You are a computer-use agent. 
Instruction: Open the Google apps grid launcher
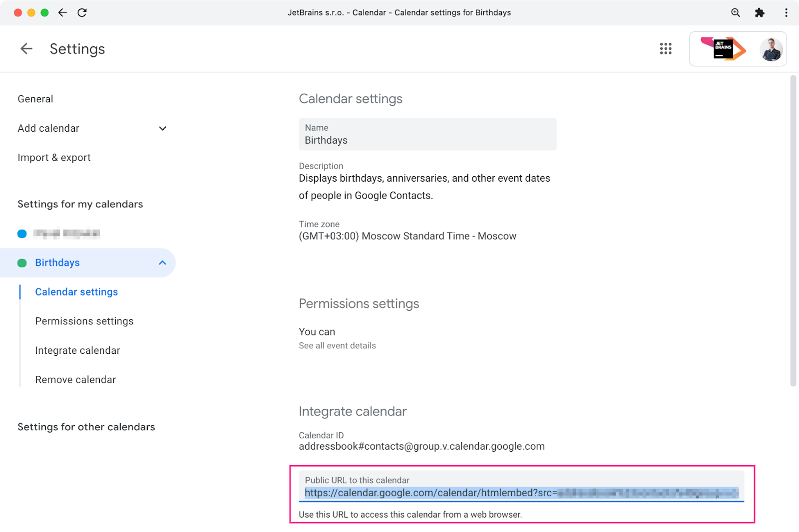click(665, 48)
